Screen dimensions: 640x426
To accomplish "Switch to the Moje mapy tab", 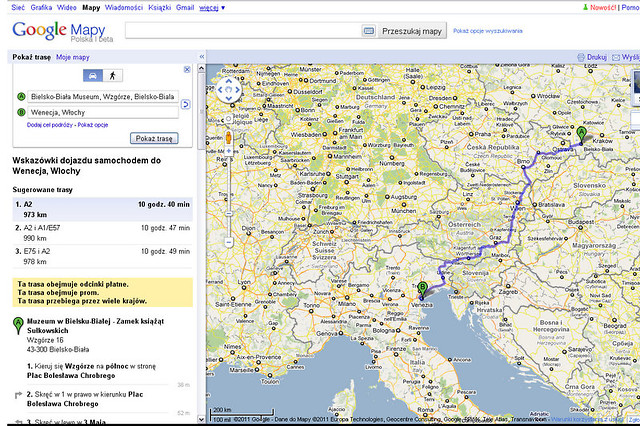I will (x=73, y=57).
